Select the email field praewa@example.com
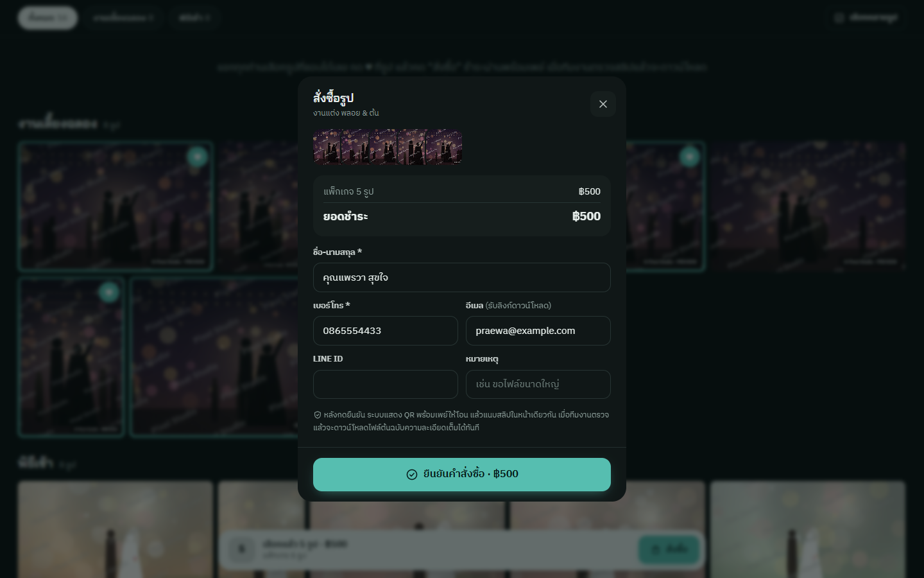The image size is (924, 578). 538,331
